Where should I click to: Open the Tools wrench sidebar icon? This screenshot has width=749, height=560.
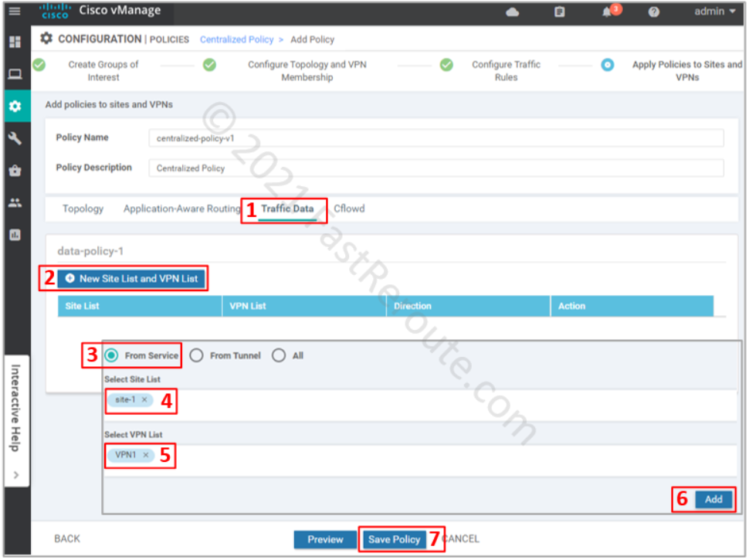coord(15,138)
